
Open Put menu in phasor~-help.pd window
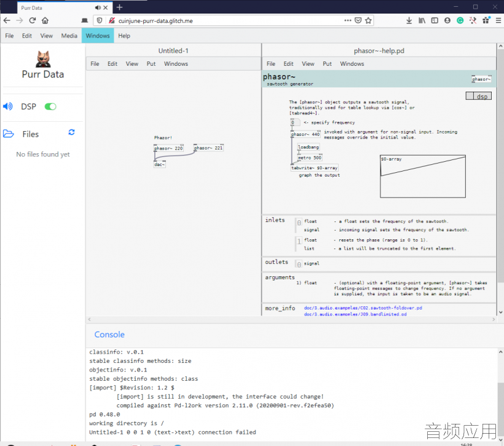327,64
